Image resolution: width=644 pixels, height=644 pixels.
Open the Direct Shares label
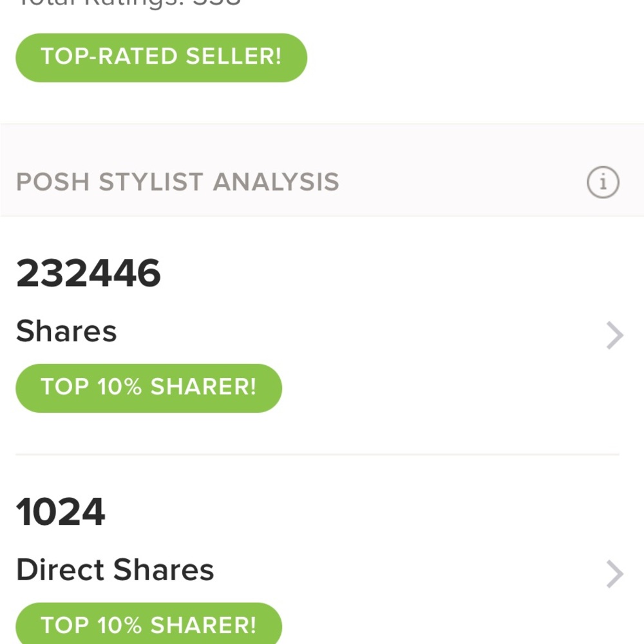(x=115, y=570)
